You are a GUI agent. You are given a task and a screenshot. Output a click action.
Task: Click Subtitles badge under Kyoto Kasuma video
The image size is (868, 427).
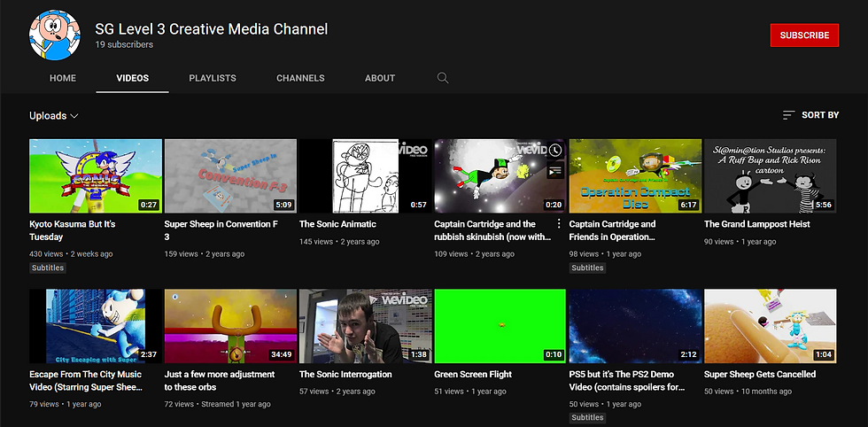click(x=47, y=268)
